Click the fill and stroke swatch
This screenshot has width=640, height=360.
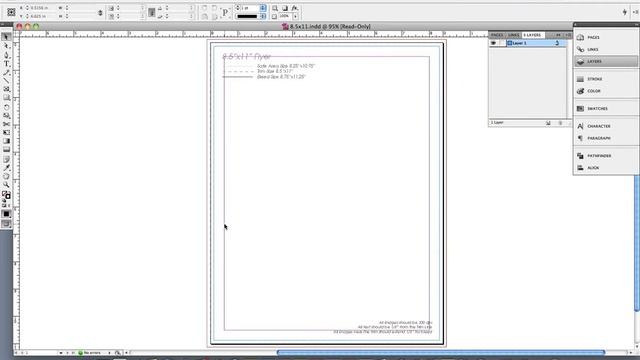6,195
